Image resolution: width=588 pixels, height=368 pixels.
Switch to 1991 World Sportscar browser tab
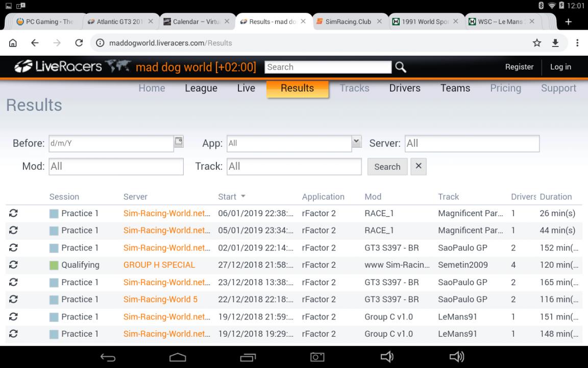pos(425,22)
